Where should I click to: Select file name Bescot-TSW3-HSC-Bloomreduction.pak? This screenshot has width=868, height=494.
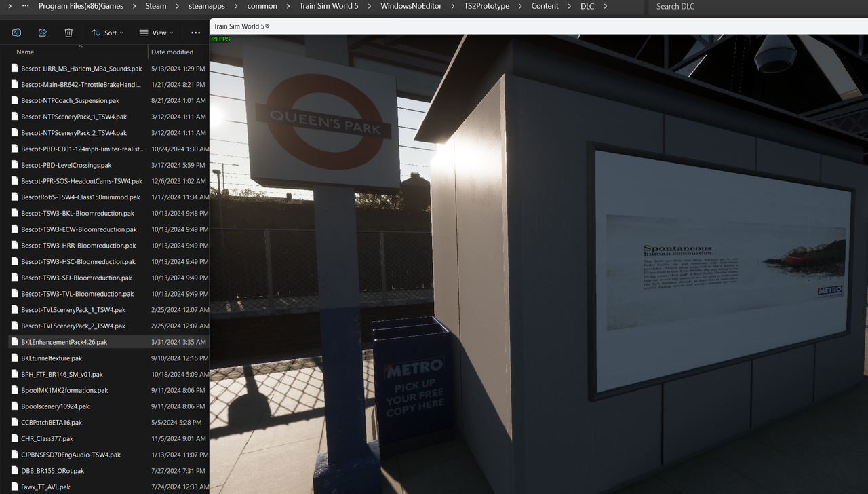[78, 262]
